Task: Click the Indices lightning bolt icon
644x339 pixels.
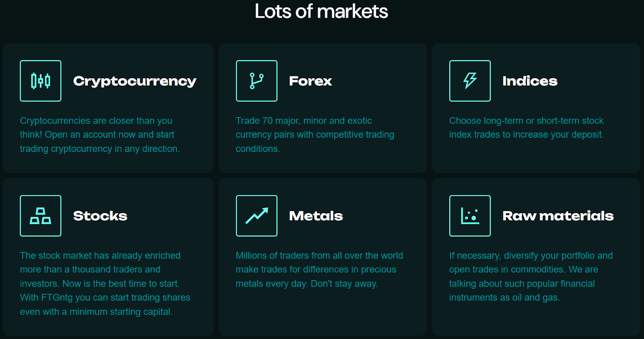Action: [x=470, y=81]
